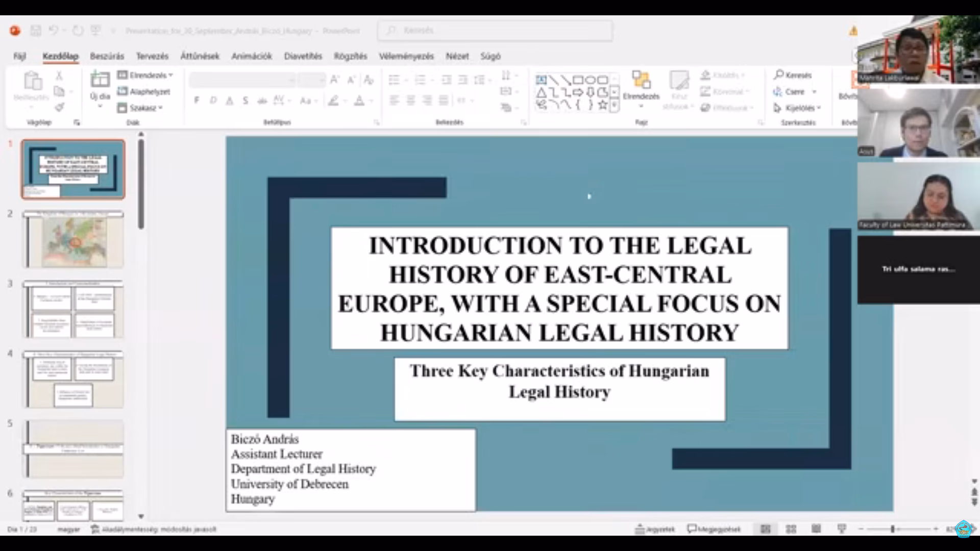
Task: Click the increase font size icon
Action: pyautogui.click(x=335, y=79)
